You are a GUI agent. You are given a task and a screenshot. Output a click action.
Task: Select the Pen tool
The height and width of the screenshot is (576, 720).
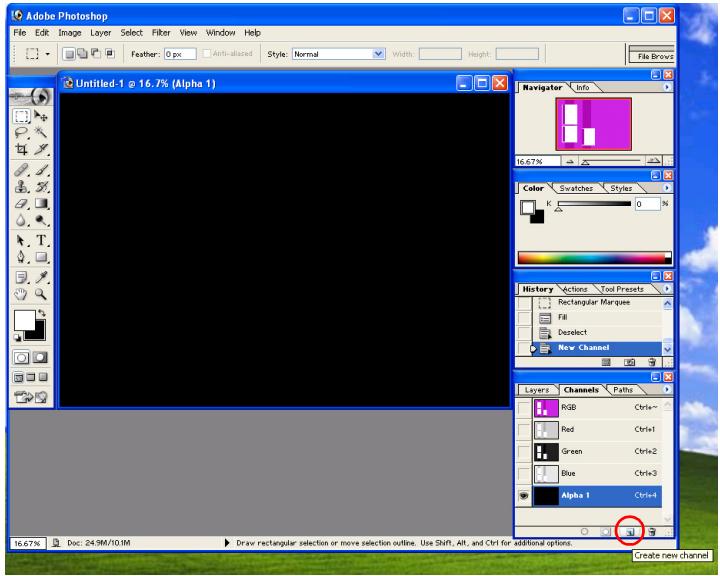pyautogui.click(x=21, y=257)
